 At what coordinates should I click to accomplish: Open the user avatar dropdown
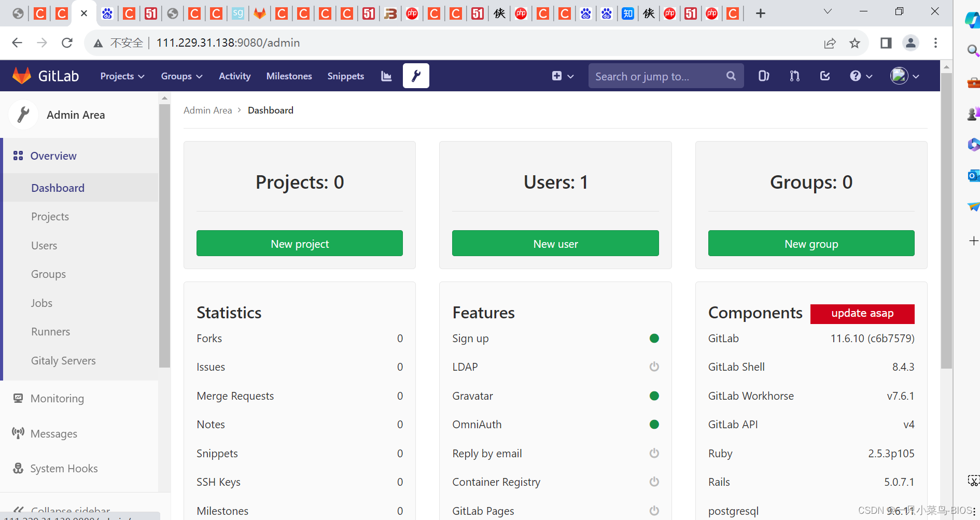click(904, 76)
